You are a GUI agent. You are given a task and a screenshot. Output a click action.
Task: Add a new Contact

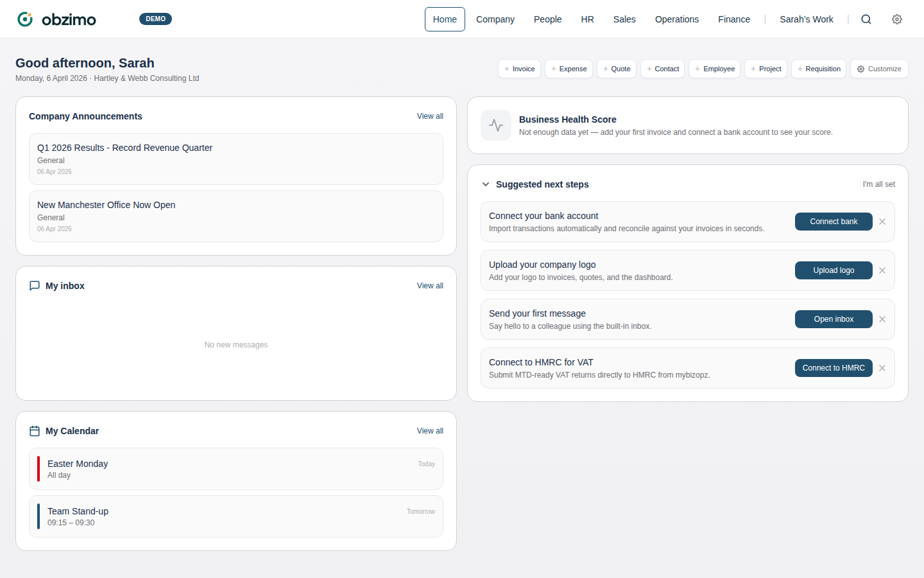(x=663, y=69)
